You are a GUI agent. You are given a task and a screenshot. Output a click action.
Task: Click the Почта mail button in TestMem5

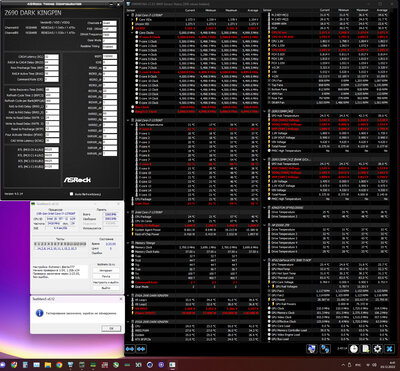[106, 276]
